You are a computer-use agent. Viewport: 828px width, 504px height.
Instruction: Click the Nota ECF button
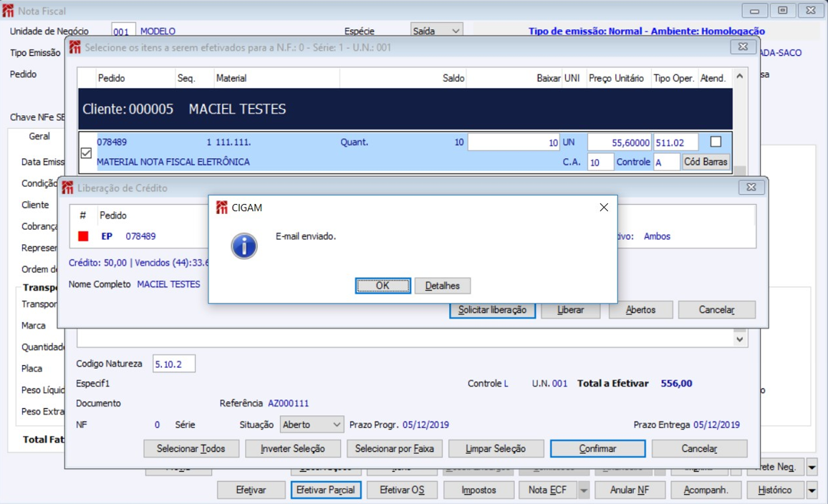click(548, 490)
